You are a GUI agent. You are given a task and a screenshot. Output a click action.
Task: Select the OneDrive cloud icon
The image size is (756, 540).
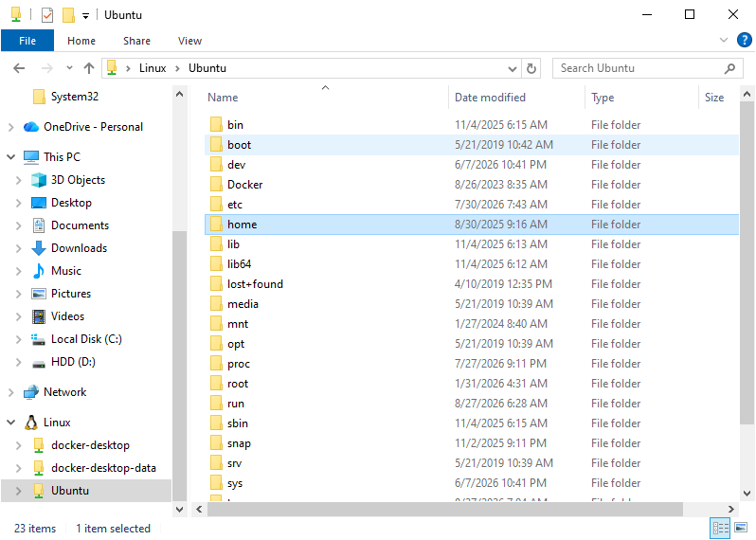[31, 127]
